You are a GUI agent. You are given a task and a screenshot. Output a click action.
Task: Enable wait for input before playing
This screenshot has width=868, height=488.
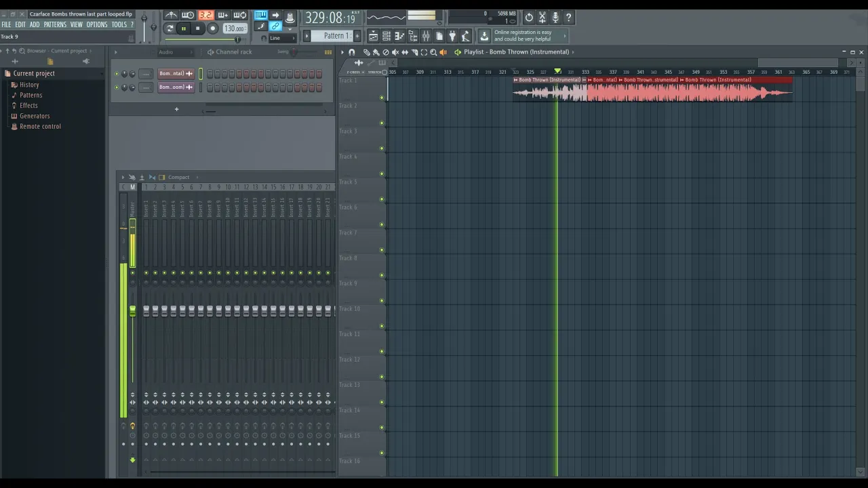pos(188,15)
